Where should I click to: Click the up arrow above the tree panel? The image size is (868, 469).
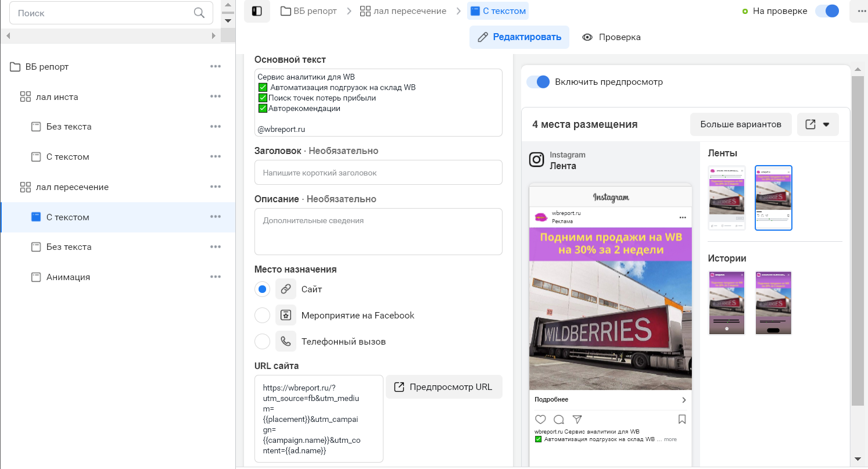[228, 6]
